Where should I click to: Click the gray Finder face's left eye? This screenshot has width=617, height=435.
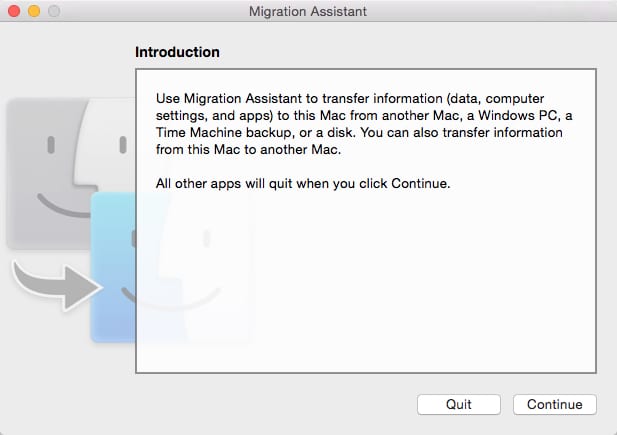click(x=50, y=145)
